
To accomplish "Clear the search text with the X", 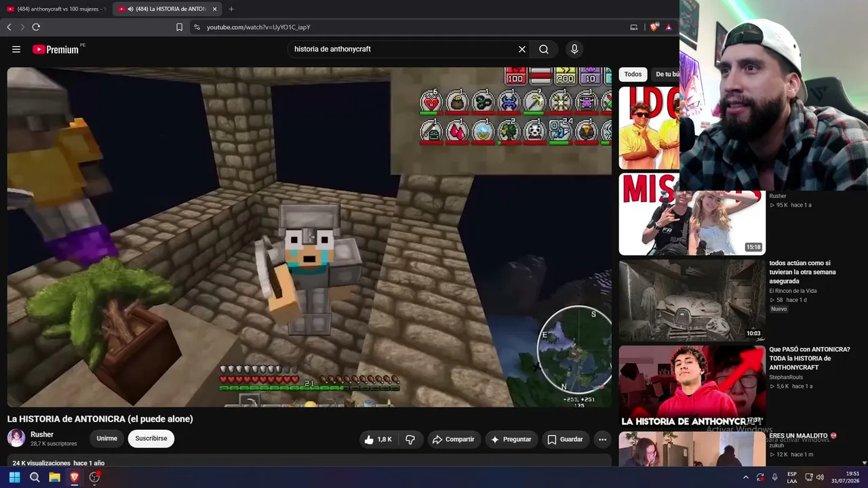I will click(522, 49).
